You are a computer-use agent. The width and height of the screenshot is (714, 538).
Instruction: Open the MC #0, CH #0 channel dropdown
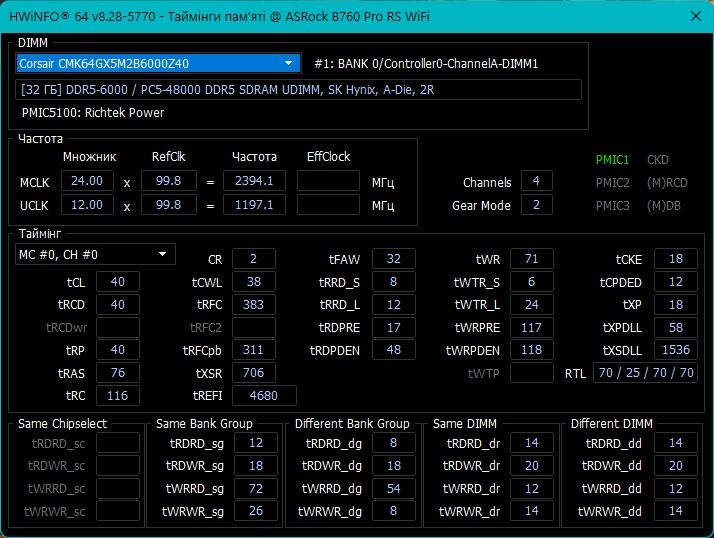tap(95, 254)
